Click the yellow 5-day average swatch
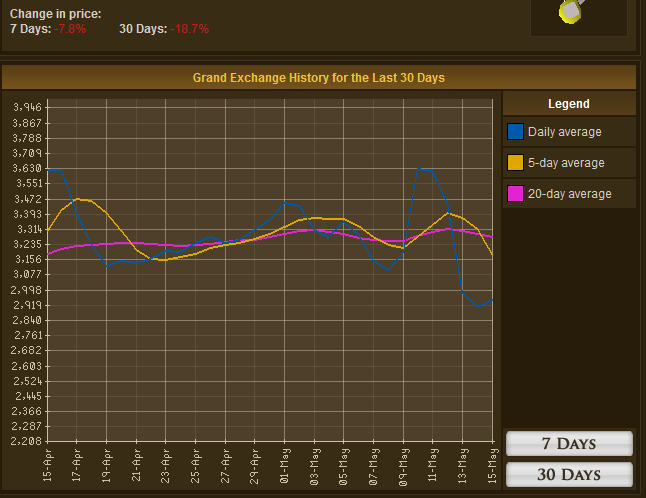646x498 pixels. click(515, 163)
